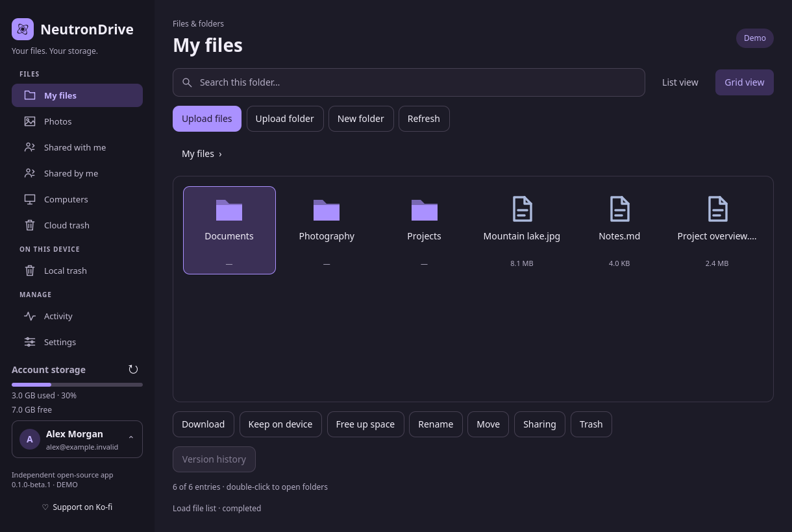Click the Move button
792x532 pixels.
[x=488, y=424]
